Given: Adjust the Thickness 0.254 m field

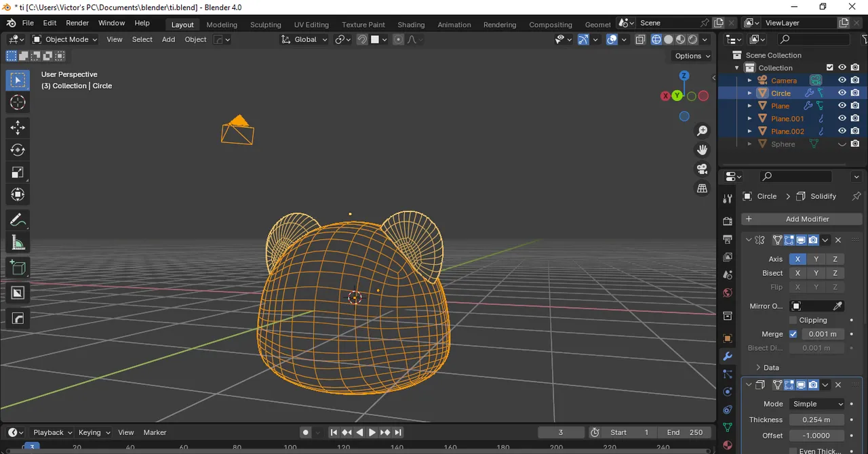Looking at the screenshot, I should (817, 420).
